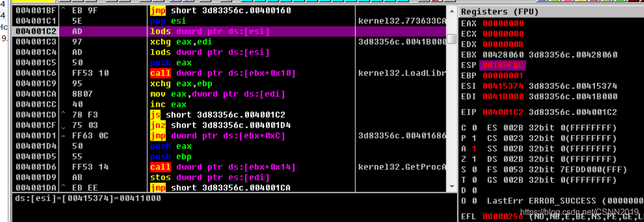Select ESI register value 00415374
The width and height of the screenshot is (644, 222).
(503, 85)
